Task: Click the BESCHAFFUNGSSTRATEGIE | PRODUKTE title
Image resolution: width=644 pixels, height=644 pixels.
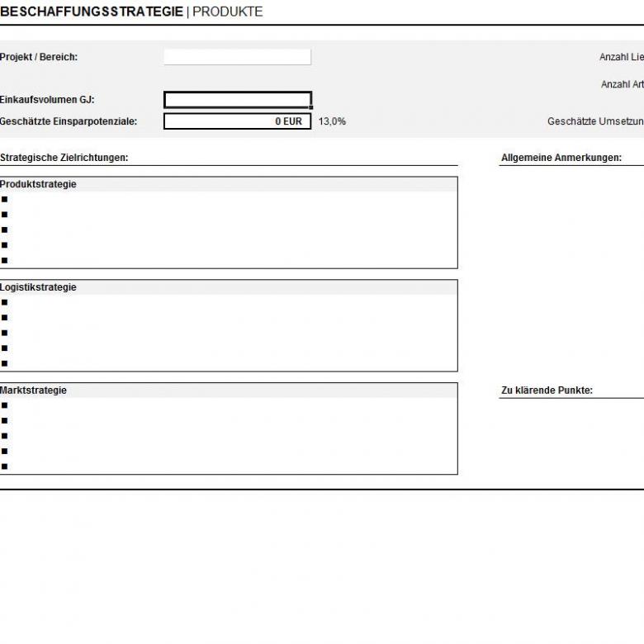Action: pos(132,12)
